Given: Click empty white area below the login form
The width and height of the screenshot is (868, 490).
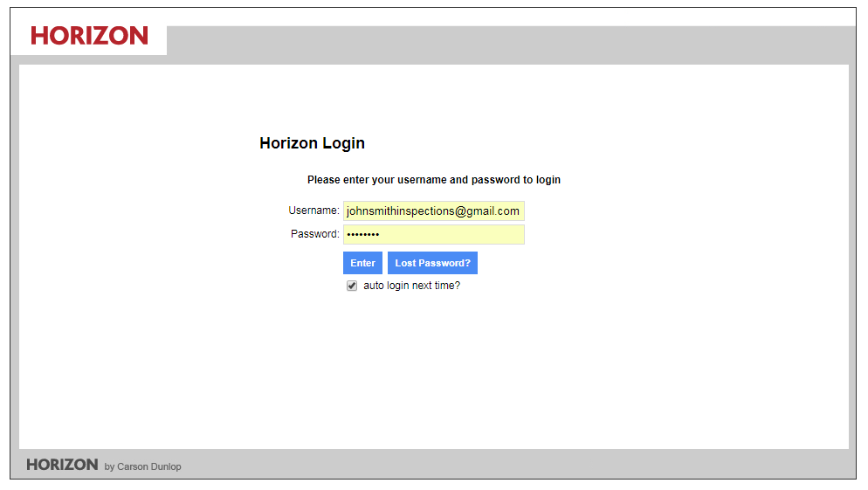Looking at the screenshot, I should tap(433, 376).
